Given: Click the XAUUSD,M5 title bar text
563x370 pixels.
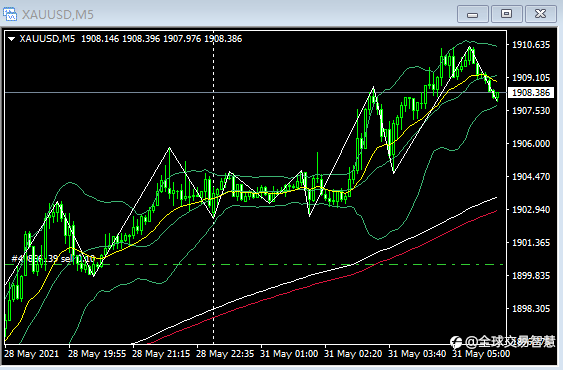Looking at the screenshot, I should 57,15.
